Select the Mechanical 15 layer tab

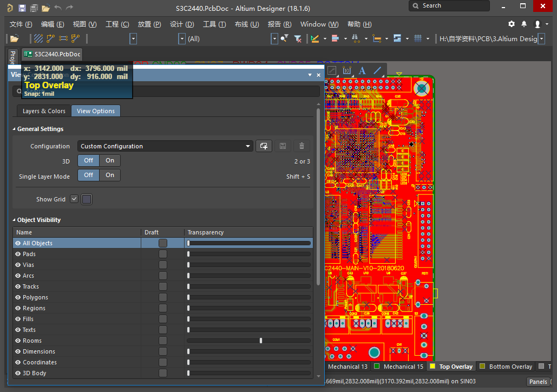coord(399,367)
